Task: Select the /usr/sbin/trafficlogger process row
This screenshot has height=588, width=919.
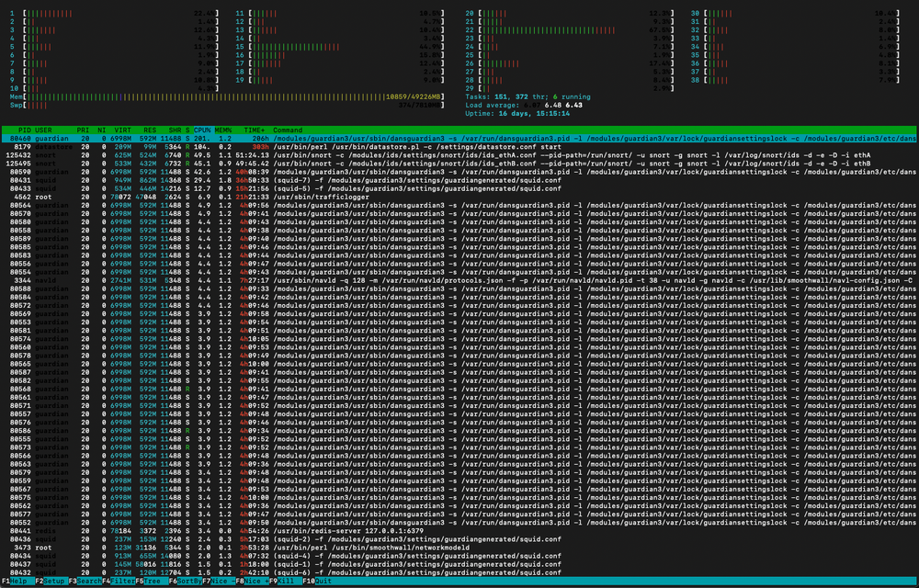Action: [x=459, y=197]
